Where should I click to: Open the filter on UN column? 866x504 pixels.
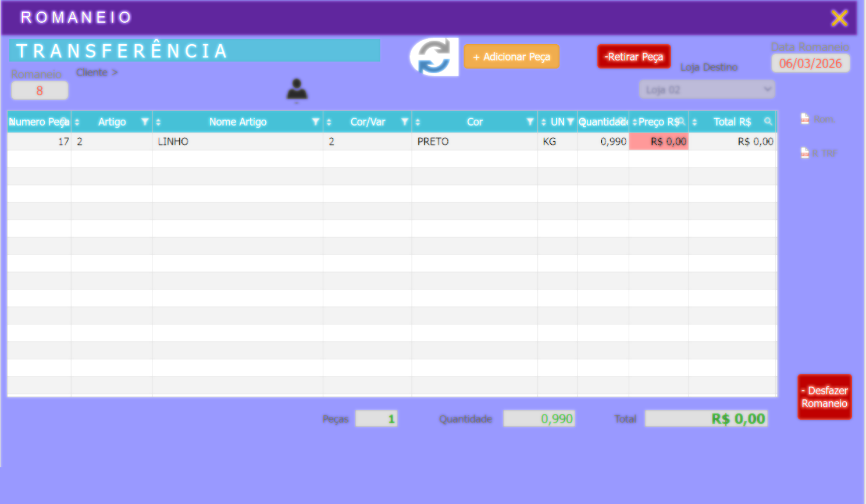coord(571,121)
